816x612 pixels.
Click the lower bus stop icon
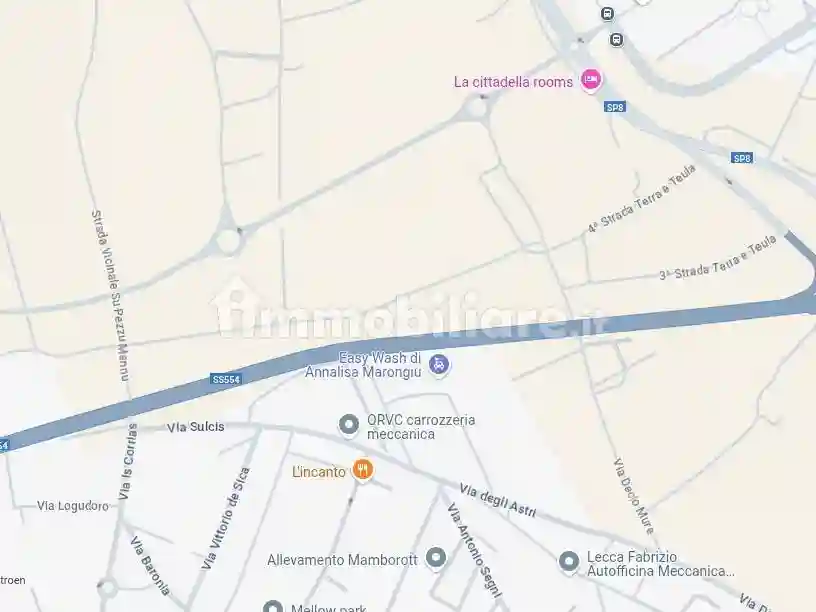(x=617, y=39)
